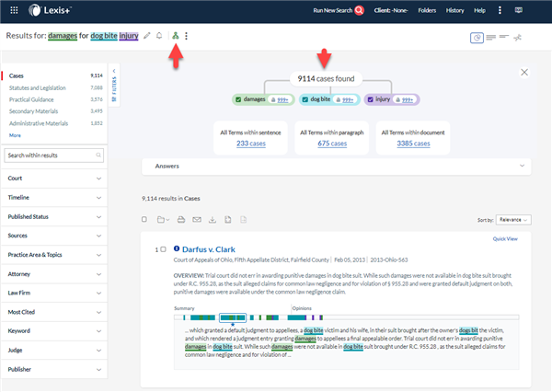Image resolution: width=552 pixels, height=392 pixels.
Task: Click the lock icon in damages chip
Action: click(273, 99)
